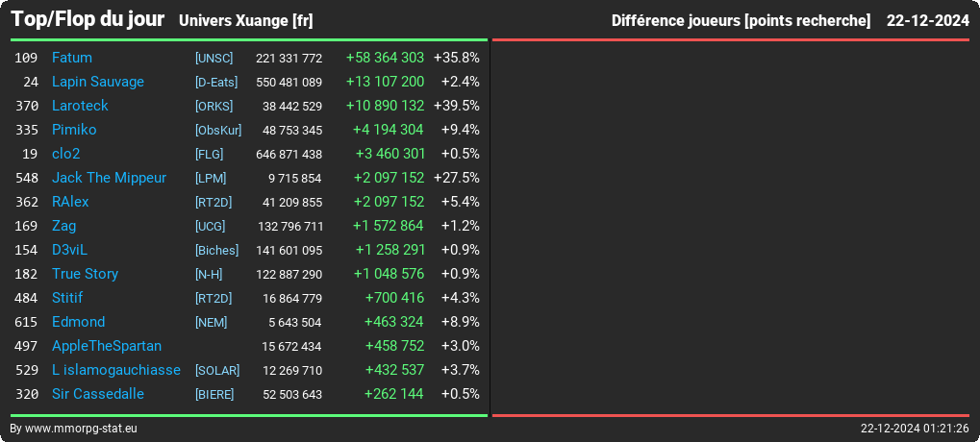The image size is (980, 442).
Task: Select Fatum's +58 364 303 gain value
Action: (x=385, y=58)
